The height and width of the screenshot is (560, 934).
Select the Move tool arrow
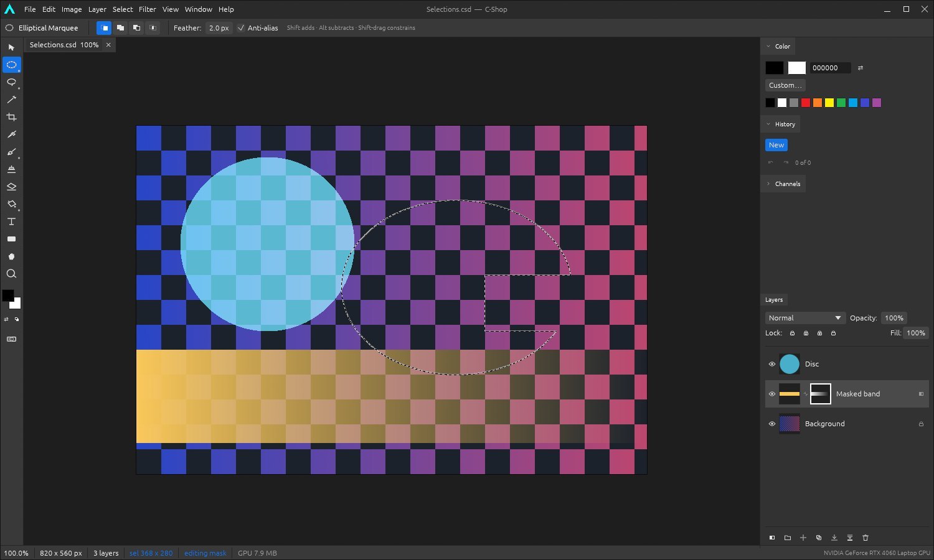[x=11, y=47]
